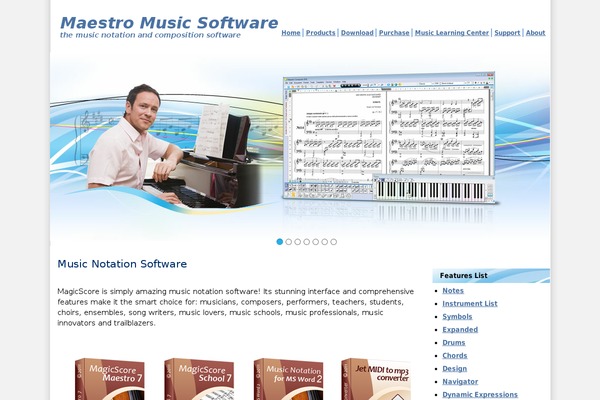View the Drums feature page
Viewport: 600px width, 400px height.
point(453,343)
